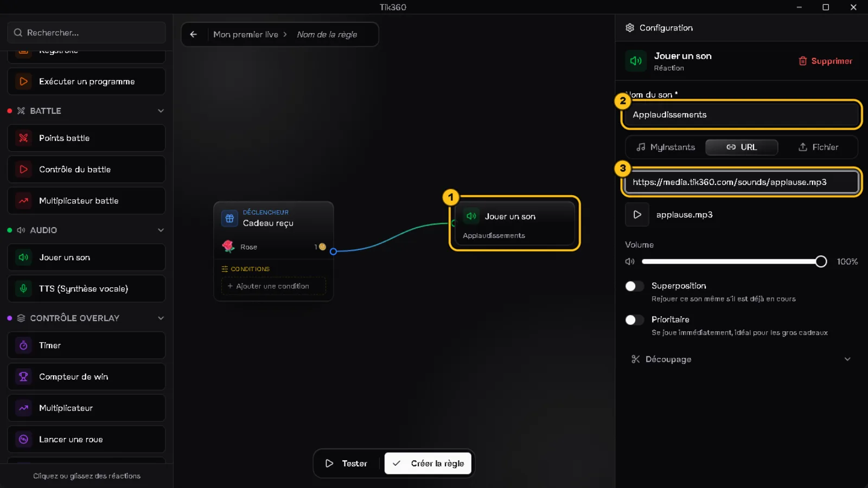Select the Points battle crossed-swords icon

tap(23, 138)
